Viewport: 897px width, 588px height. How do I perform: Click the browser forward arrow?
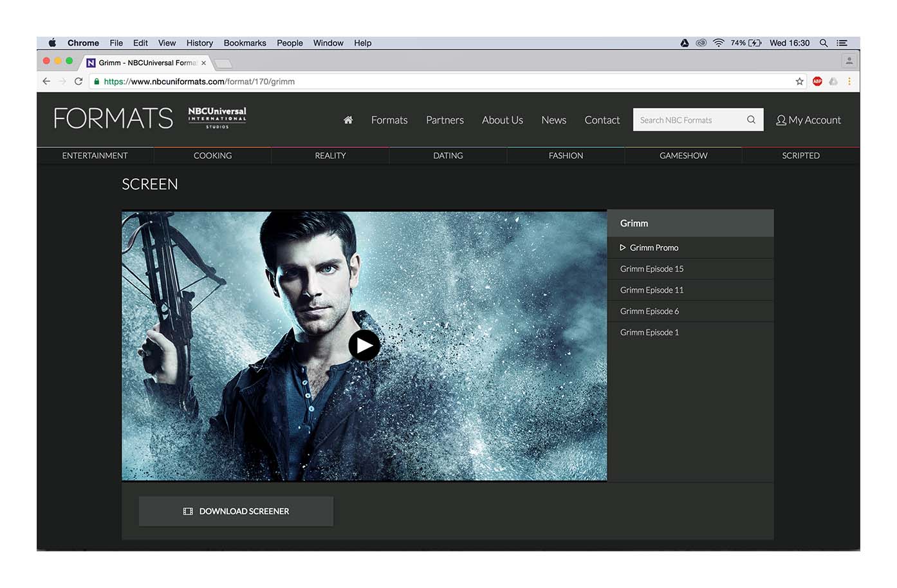point(62,82)
